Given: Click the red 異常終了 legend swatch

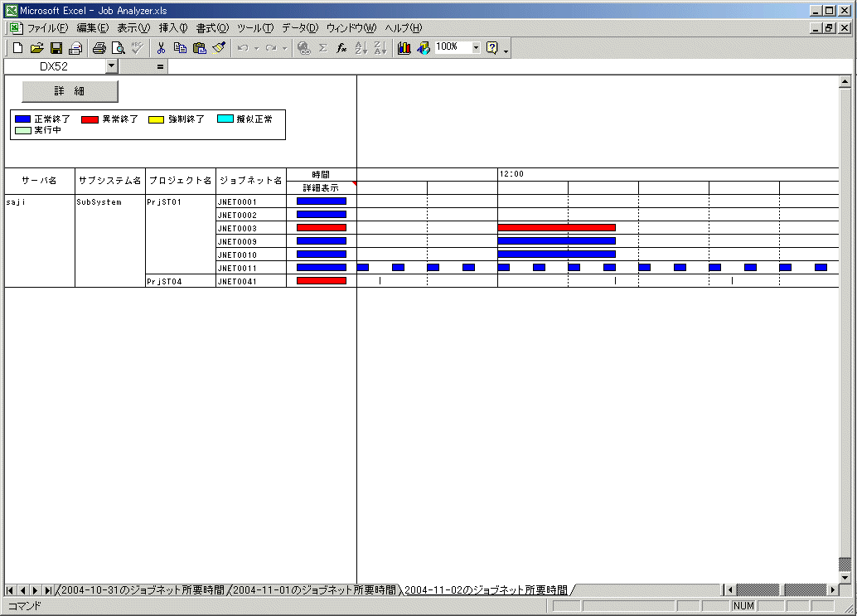Looking at the screenshot, I should [90, 119].
